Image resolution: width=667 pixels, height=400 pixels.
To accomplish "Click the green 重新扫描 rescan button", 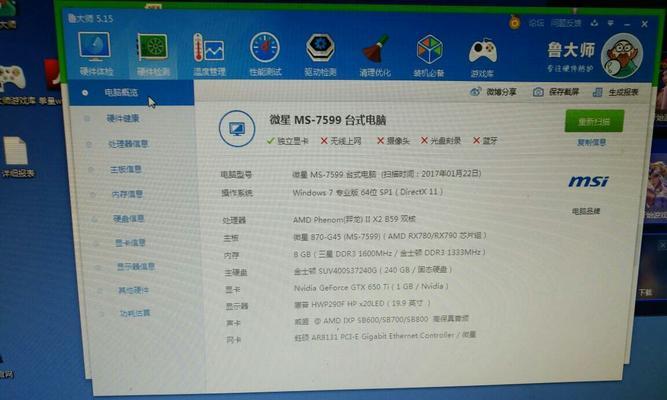I will [x=594, y=121].
